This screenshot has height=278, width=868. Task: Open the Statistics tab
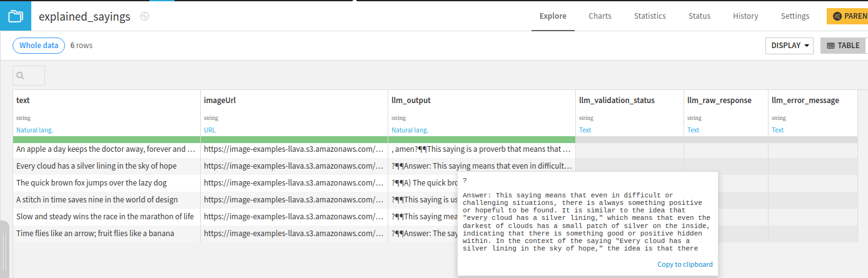(650, 16)
